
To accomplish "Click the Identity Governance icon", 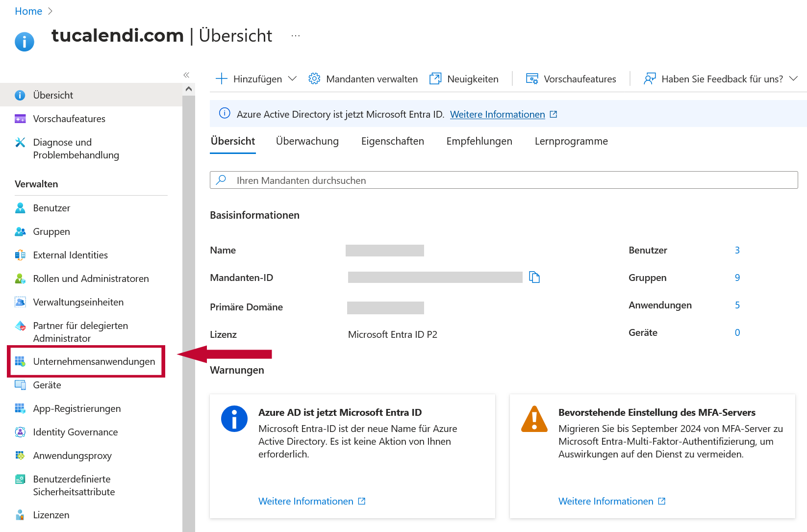I will [x=20, y=432].
